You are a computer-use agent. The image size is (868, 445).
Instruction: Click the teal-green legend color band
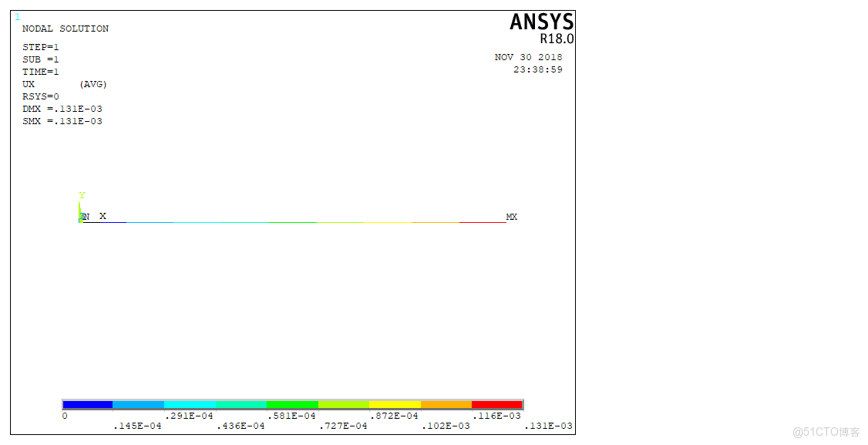241,405
